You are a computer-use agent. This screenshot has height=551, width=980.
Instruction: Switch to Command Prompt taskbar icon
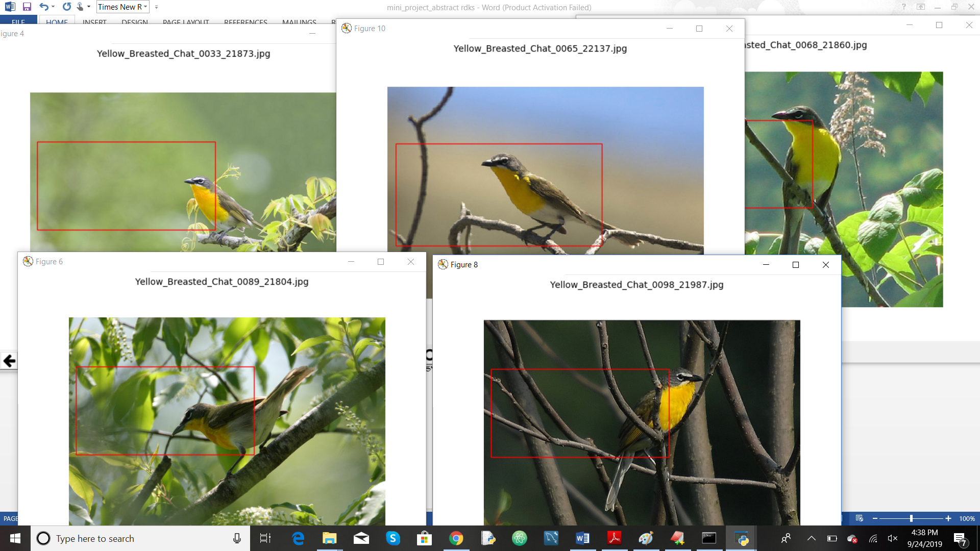[709, 538]
